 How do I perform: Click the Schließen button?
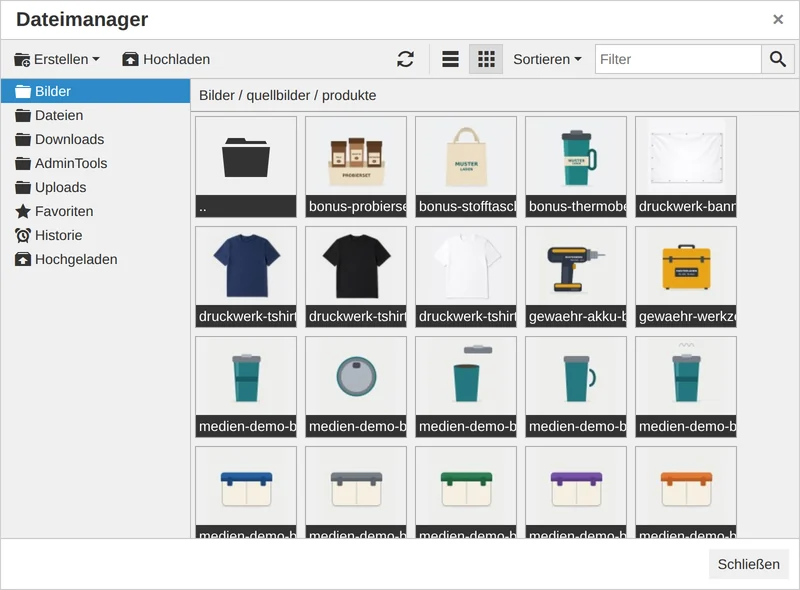[748, 564]
